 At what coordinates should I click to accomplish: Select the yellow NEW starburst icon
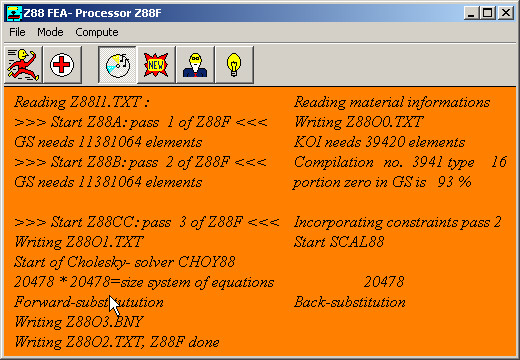156,65
